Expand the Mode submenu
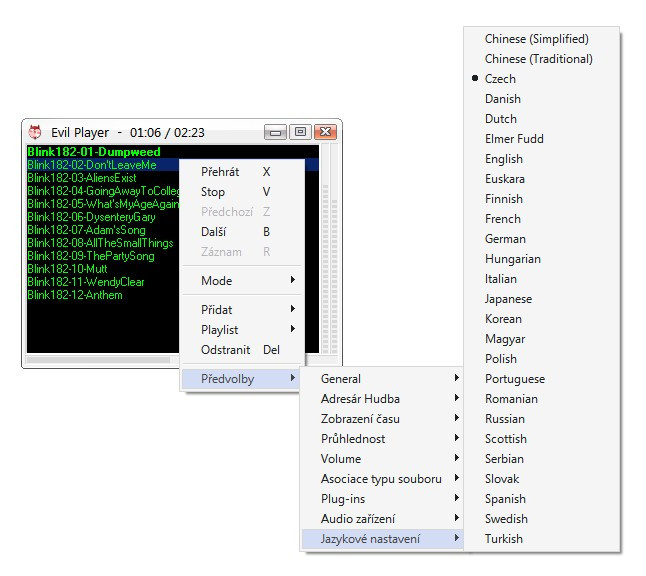The image size is (646, 576). point(242,281)
